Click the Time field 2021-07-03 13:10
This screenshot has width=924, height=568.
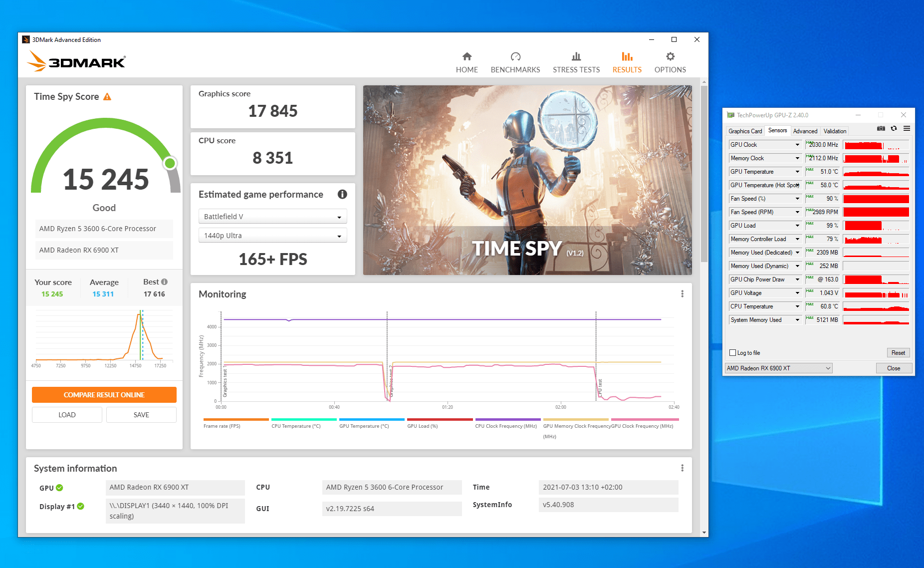(x=608, y=487)
